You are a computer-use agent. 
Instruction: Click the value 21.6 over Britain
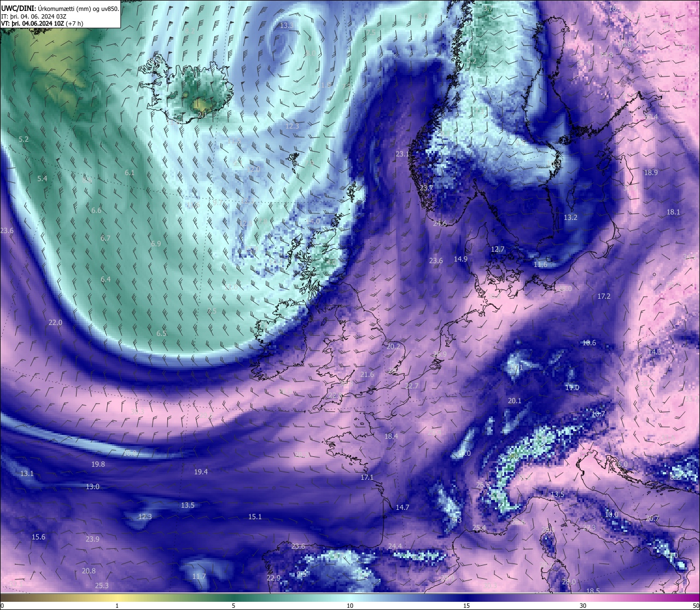367,374
